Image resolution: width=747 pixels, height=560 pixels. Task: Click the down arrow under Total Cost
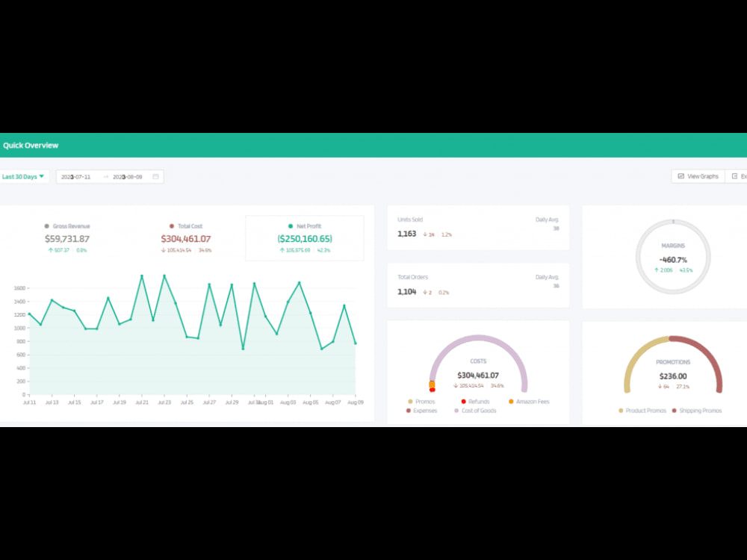(164, 250)
